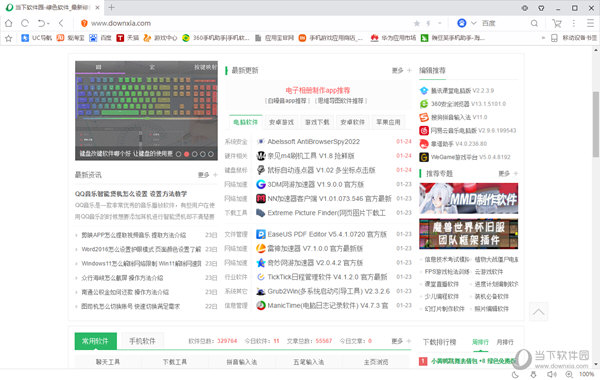Viewport: 600px width, 380px height.
Task: Click the NN加速器 app icon
Action: (x=261, y=199)
